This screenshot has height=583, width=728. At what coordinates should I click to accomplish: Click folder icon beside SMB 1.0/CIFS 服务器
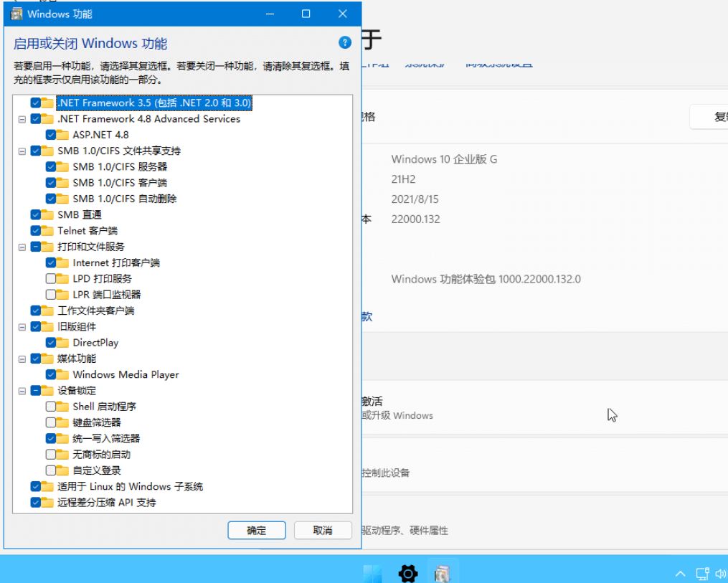(x=62, y=167)
